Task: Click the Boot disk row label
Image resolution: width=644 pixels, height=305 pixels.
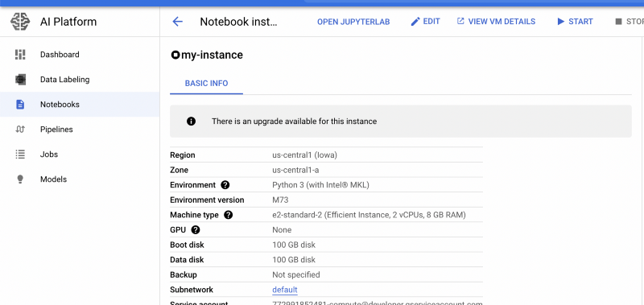Action: tap(187, 245)
